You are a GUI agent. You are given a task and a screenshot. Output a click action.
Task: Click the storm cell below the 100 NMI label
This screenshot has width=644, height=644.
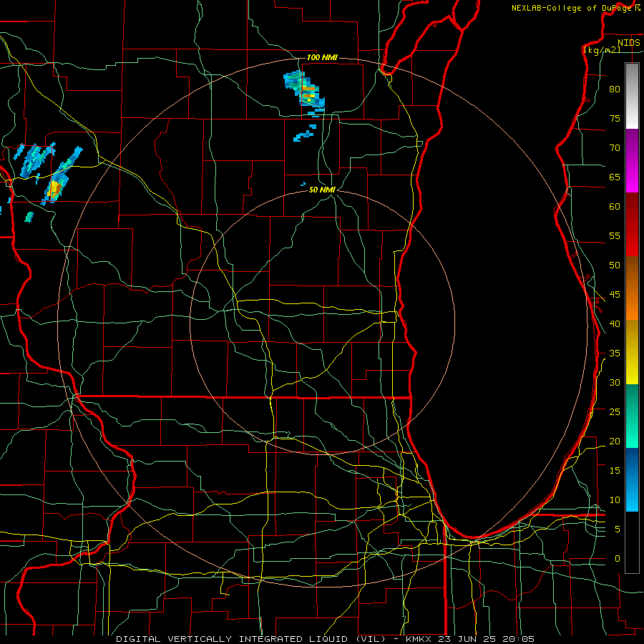point(305,91)
